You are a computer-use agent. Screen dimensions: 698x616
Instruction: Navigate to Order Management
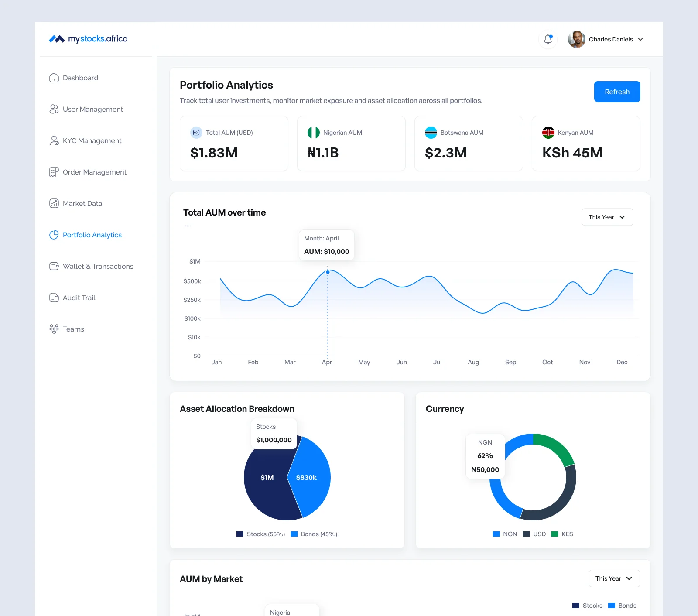pyautogui.click(x=95, y=172)
